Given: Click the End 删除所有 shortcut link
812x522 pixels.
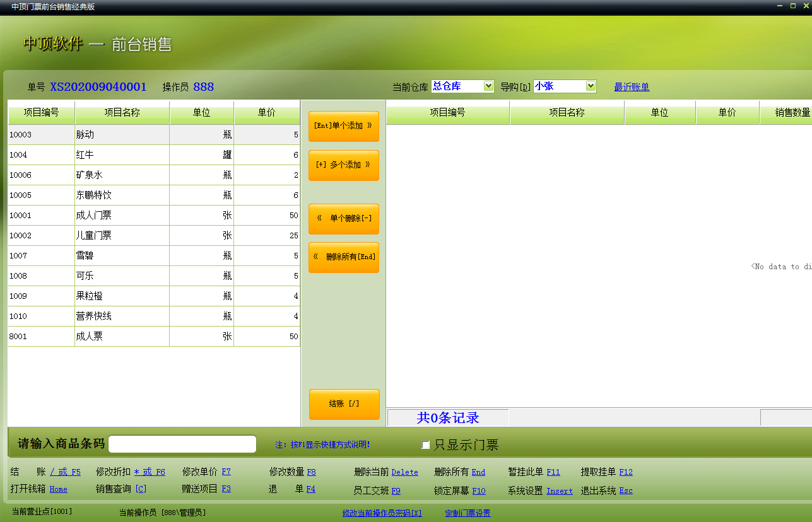Looking at the screenshot, I should click(479, 472).
